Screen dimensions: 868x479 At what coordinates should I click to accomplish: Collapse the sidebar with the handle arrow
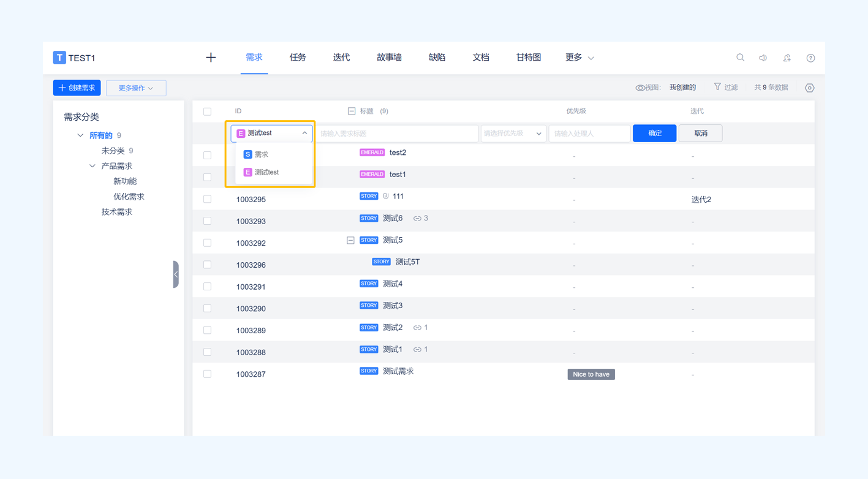[176, 274]
